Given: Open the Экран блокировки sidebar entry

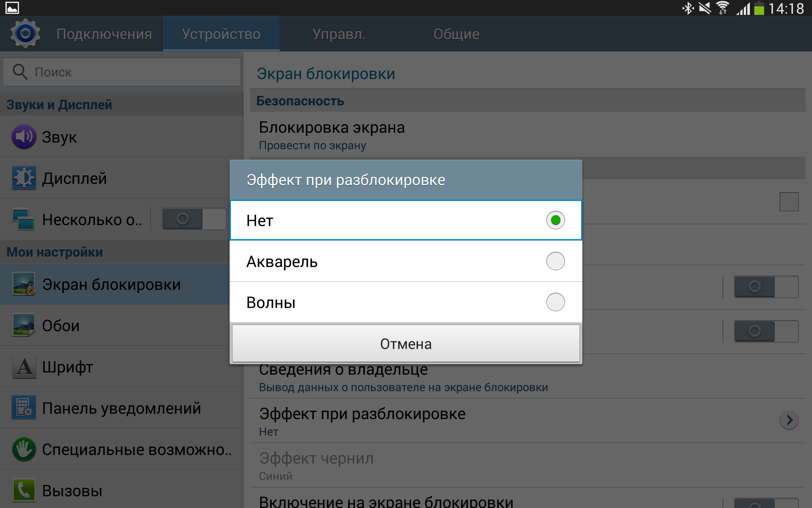Looking at the screenshot, I should [x=115, y=284].
